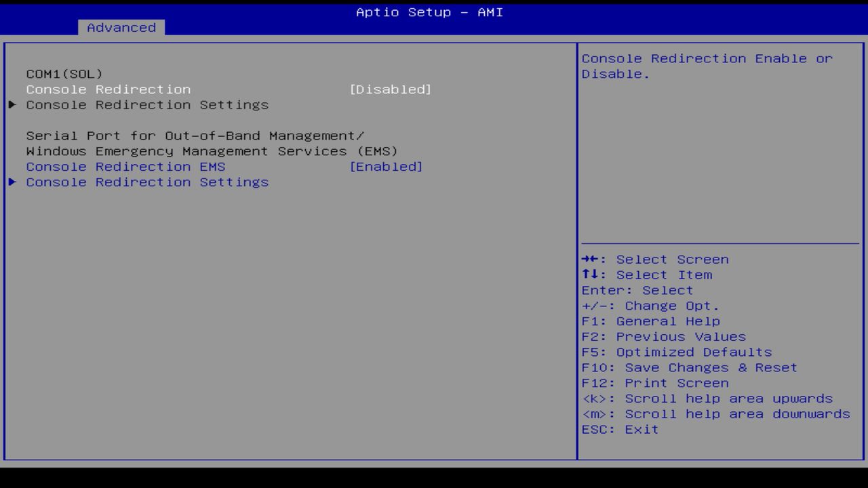
Task: Toggle Console Redirection EMS to Disabled
Action: 126,166
